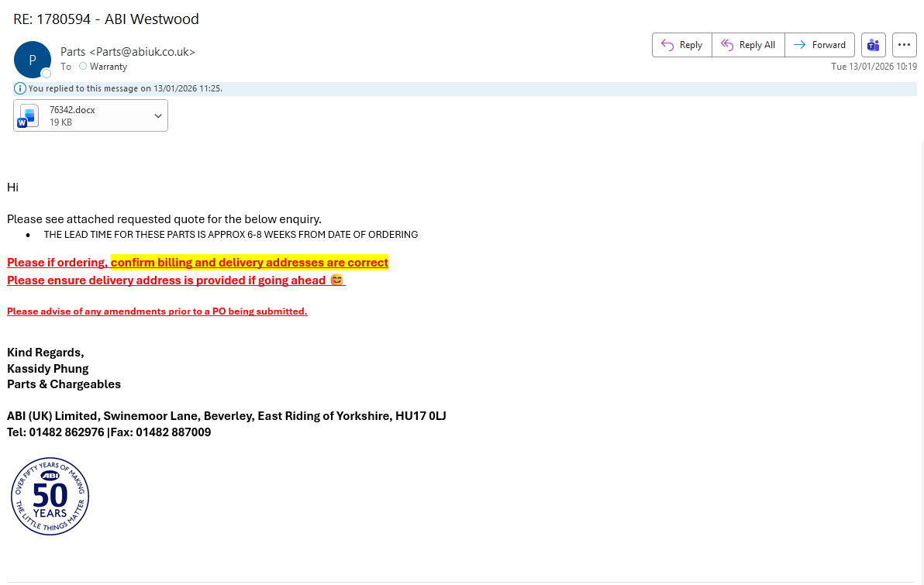Click the ABI 50 Years logo image
This screenshot has height=585, width=924.
point(50,496)
